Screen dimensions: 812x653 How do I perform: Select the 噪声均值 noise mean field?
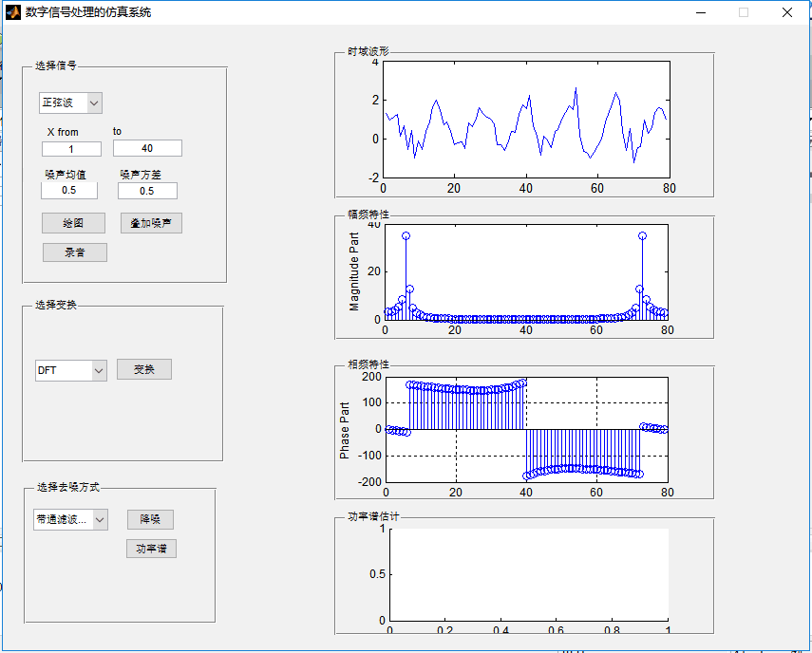69,191
